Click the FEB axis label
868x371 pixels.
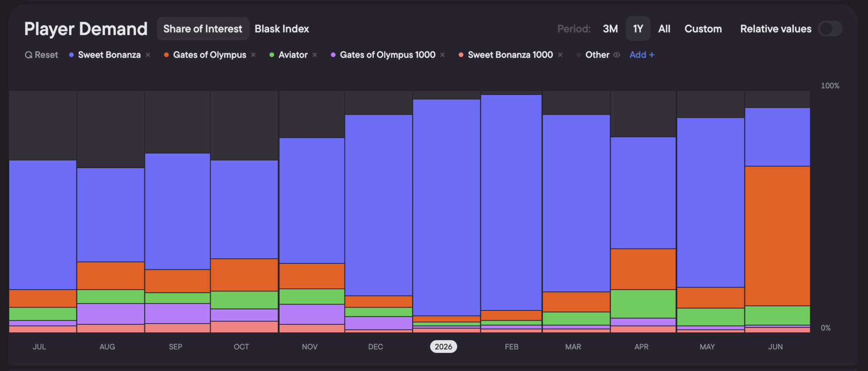(x=512, y=346)
